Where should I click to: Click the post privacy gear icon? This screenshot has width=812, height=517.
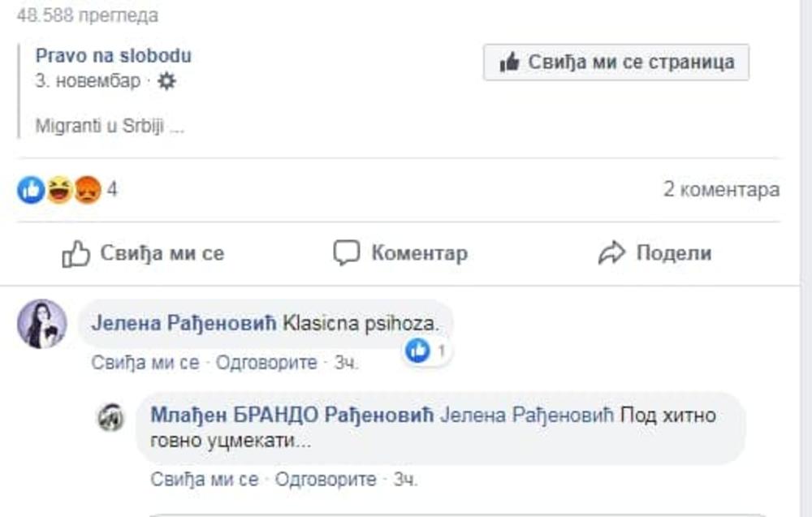(166, 81)
